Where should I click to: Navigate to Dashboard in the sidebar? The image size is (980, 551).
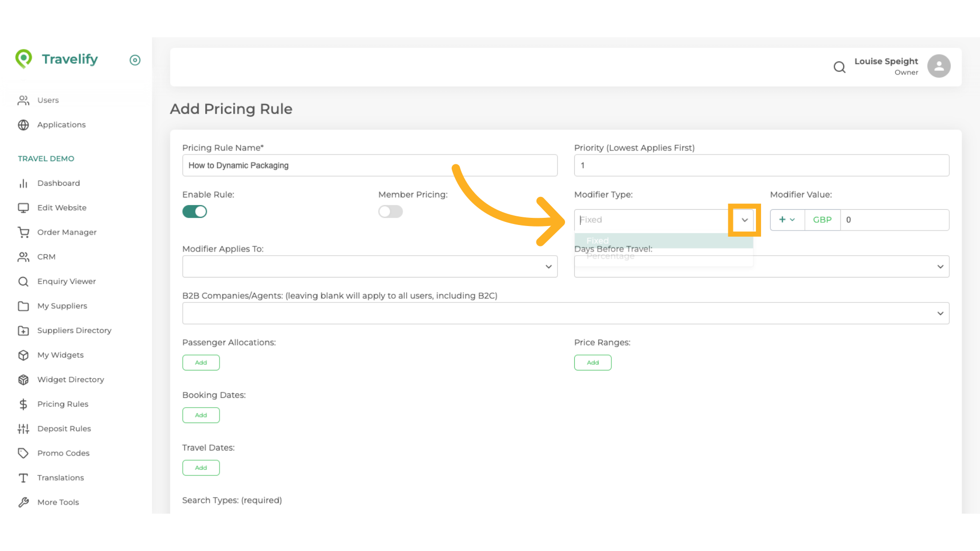click(x=59, y=183)
